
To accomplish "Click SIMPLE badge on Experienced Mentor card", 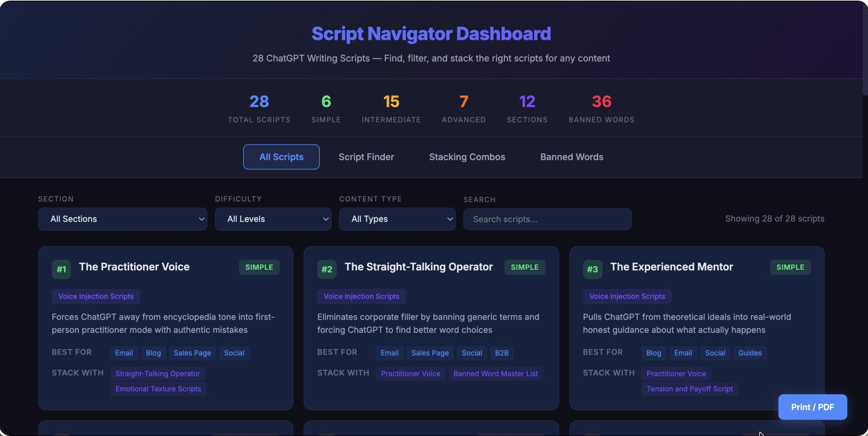I will (790, 267).
